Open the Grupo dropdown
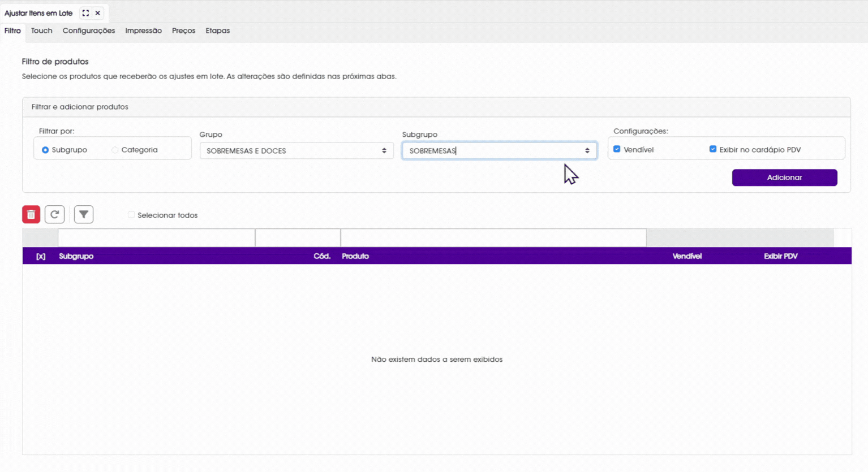The width and height of the screenshot is (868, 472). point(297,151)
